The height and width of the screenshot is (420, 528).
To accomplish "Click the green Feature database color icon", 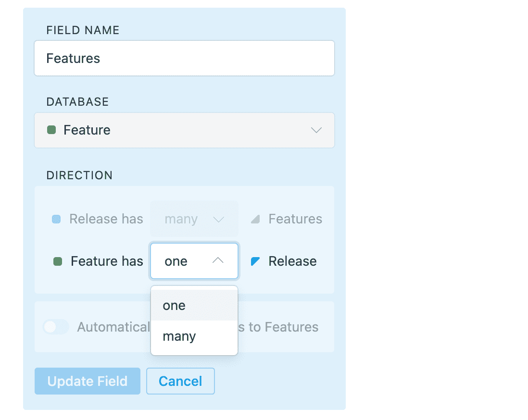I will point(51,130).
